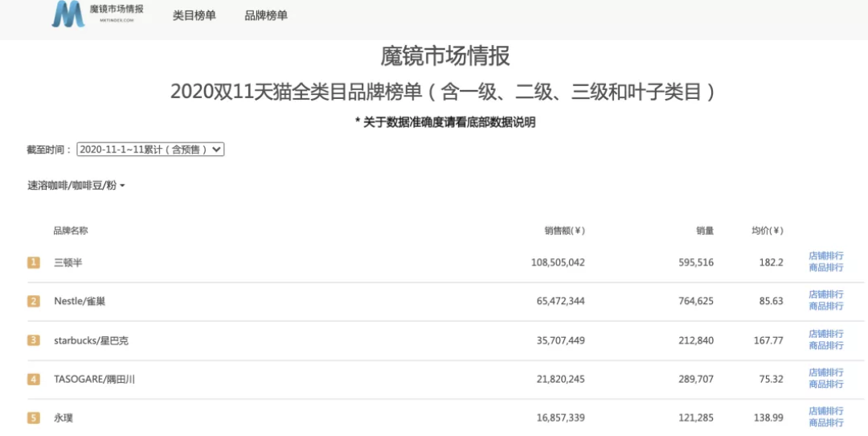Select brand name Nestle/雀巢

tap(80, 302)
